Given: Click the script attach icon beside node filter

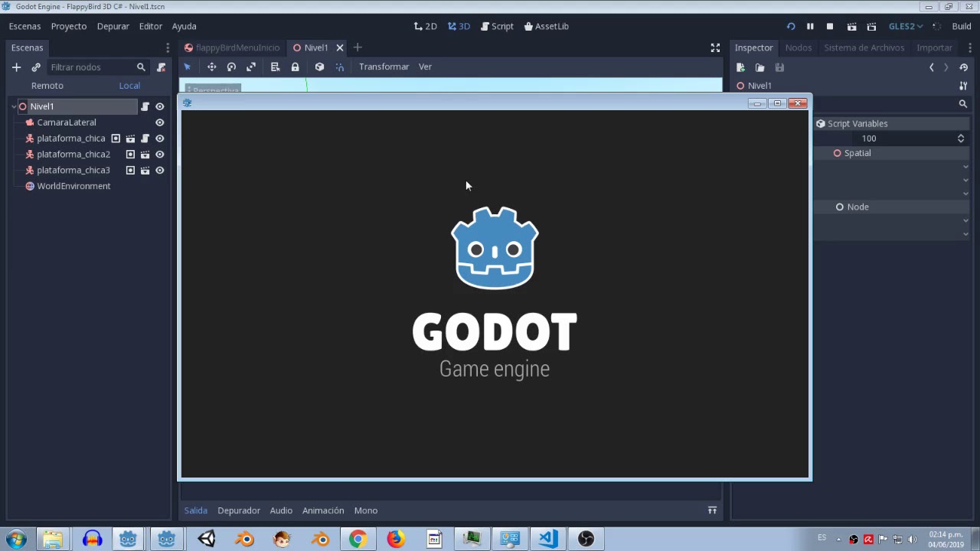Looking at the screenshot, I should point(161,67).
